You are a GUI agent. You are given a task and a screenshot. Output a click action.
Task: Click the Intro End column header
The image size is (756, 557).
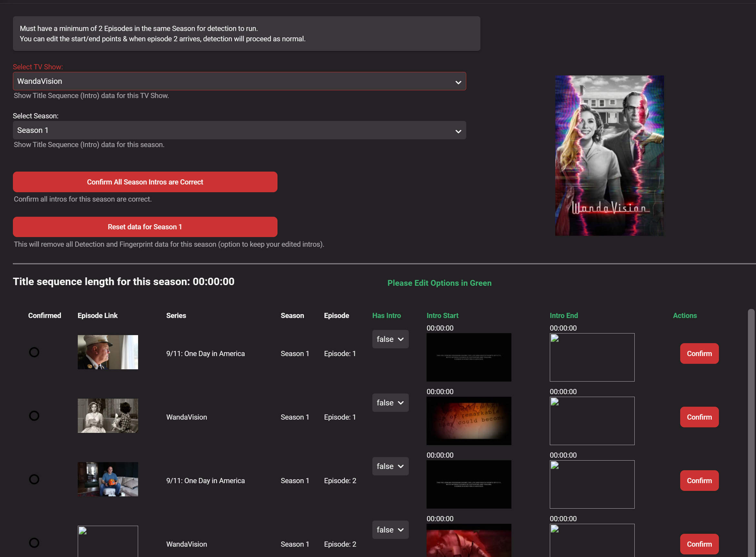(564, 315)
